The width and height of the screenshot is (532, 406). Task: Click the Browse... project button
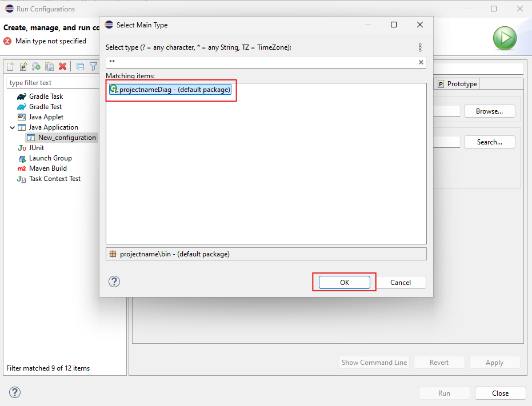[489, 111]
